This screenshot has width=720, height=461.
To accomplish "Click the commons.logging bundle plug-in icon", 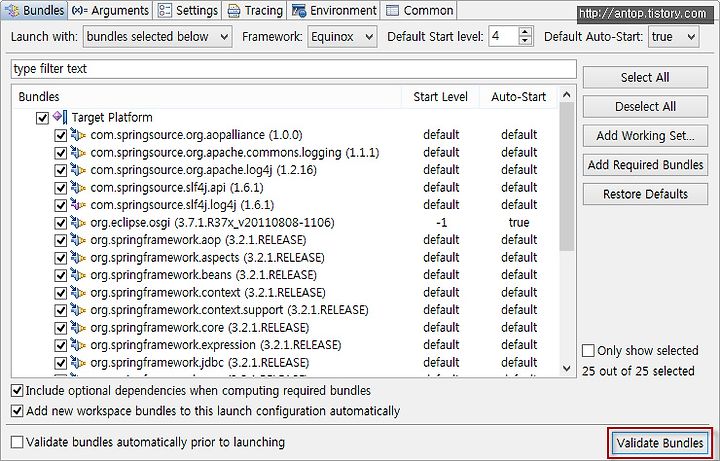I will tap(78, 152).
